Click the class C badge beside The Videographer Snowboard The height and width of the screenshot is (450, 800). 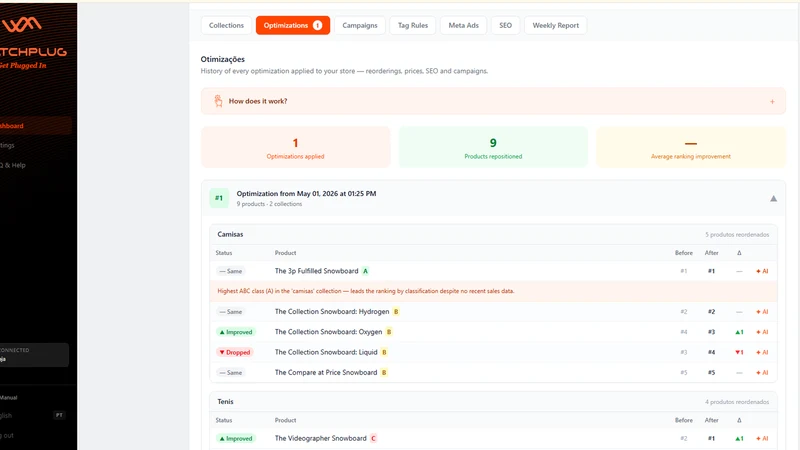[373, 439]
